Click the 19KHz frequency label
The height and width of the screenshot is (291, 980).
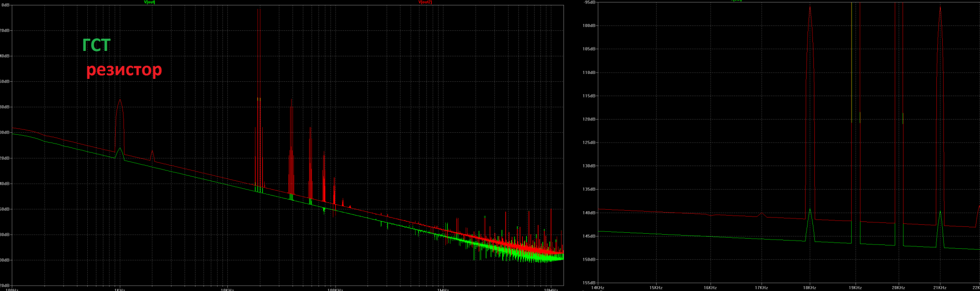(x=856, y=288)
